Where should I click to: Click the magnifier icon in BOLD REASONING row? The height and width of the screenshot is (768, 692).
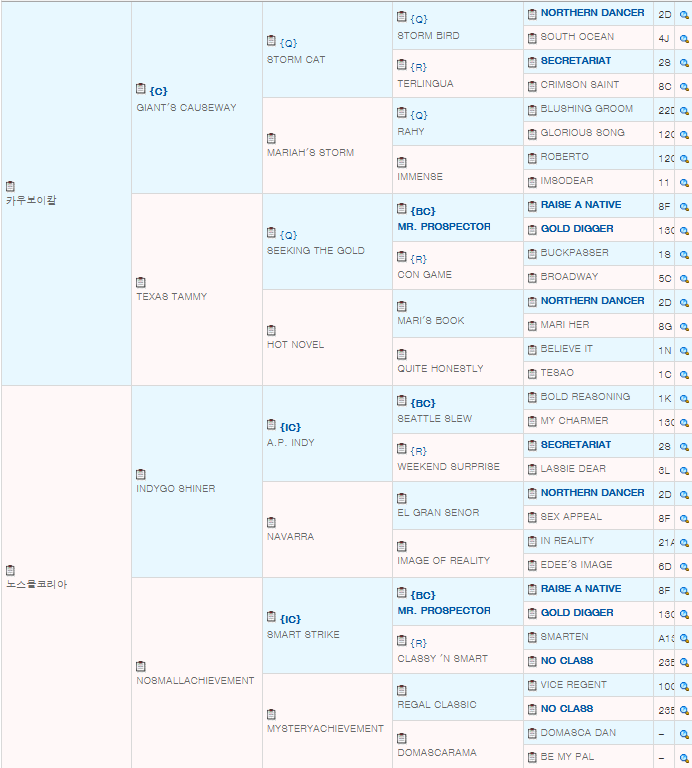click(684, 399)
